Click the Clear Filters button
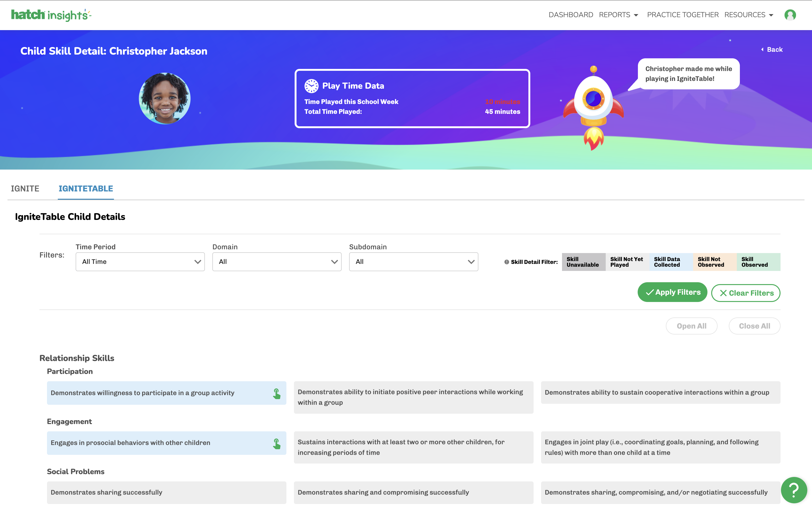 click(746, 293)
